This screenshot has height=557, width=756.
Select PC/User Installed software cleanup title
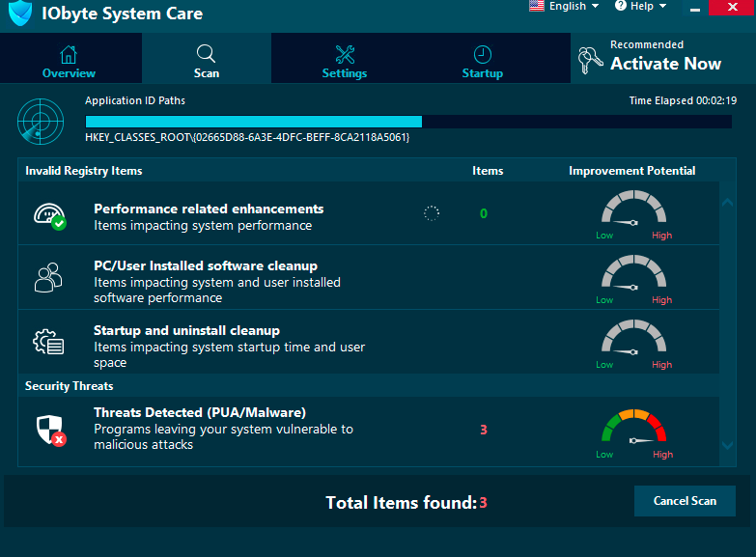206,265
